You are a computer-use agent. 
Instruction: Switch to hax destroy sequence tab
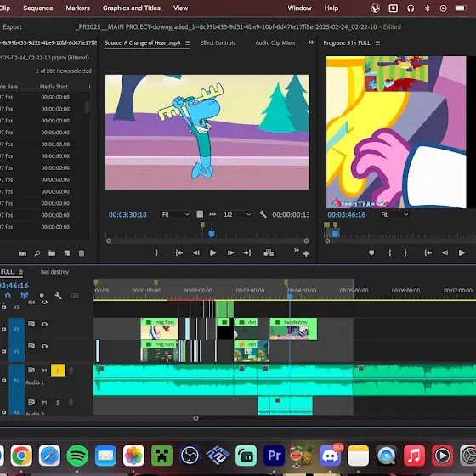pyautogui.click(x=54, y=272)
